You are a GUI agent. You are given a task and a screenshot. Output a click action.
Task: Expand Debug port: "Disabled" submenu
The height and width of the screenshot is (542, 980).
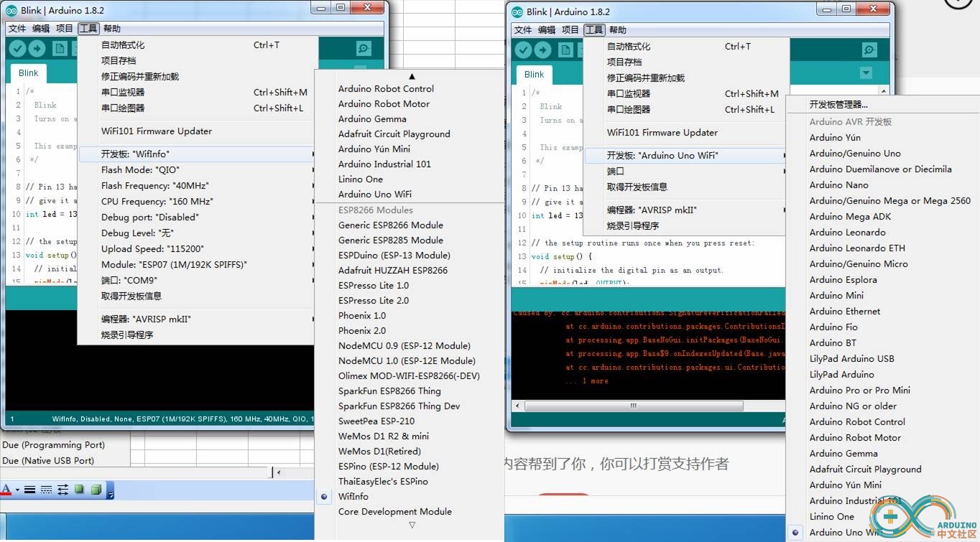(197, 218)
